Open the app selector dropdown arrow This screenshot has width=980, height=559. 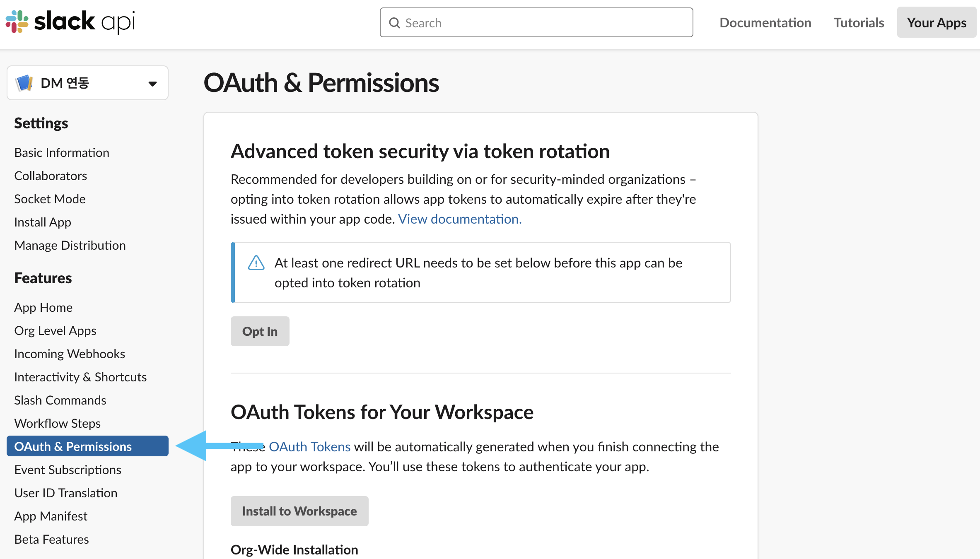click(x=152, y=84)
